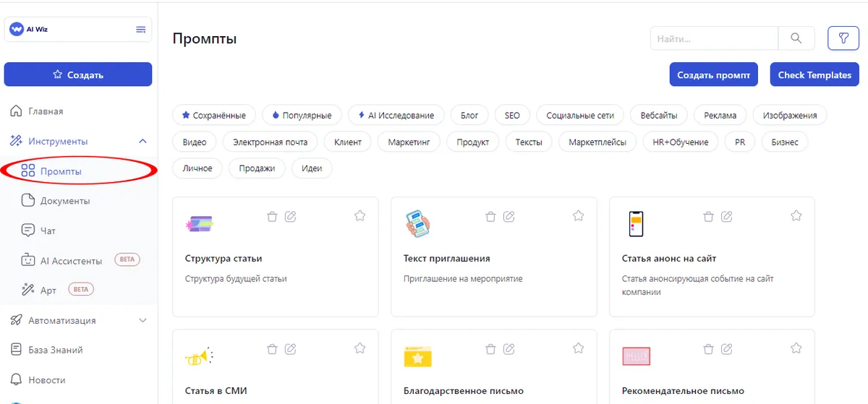Click the Статья в СМИ trumpet icon
This screenshot has width=868, height=404.
click(200, 356)
